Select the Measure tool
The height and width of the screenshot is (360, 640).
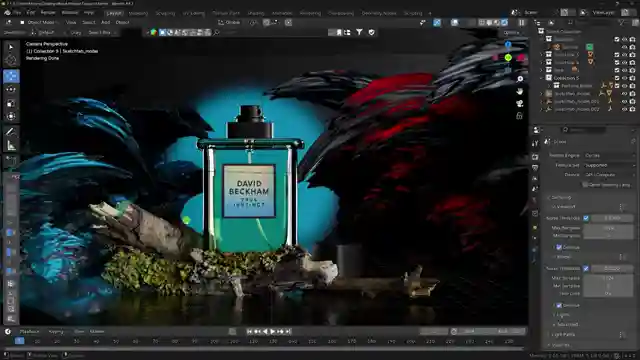coord(11,146)
